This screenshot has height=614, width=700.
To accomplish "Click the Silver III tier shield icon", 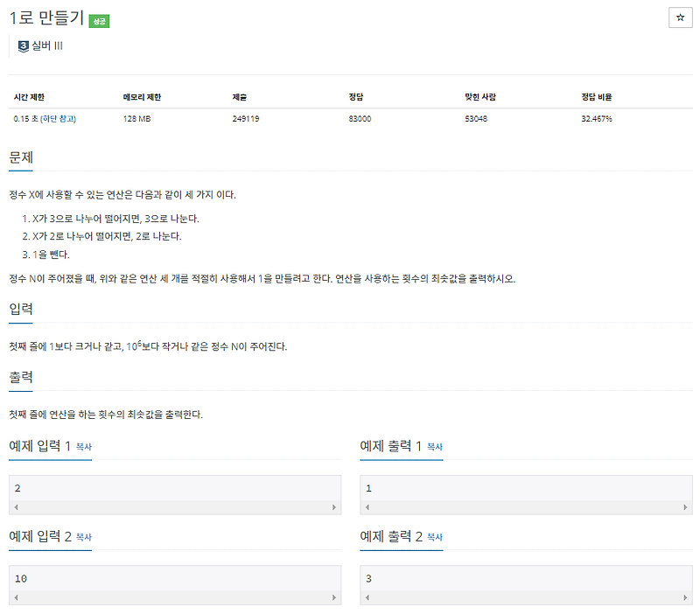I will pyautogui.click(x=24, y=46).
